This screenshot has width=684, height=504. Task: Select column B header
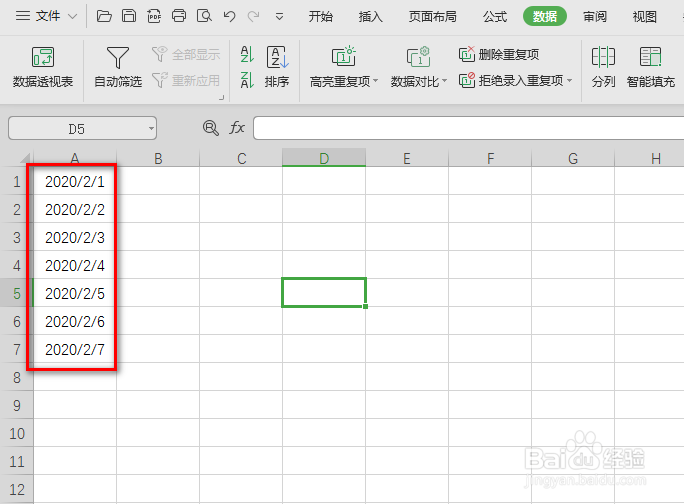point(158,158)
